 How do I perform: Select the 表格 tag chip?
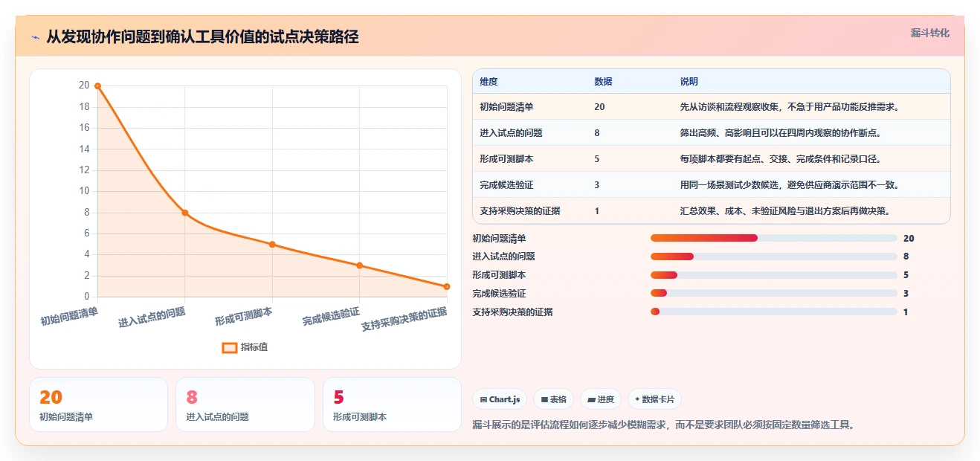[x=553, y=399]
